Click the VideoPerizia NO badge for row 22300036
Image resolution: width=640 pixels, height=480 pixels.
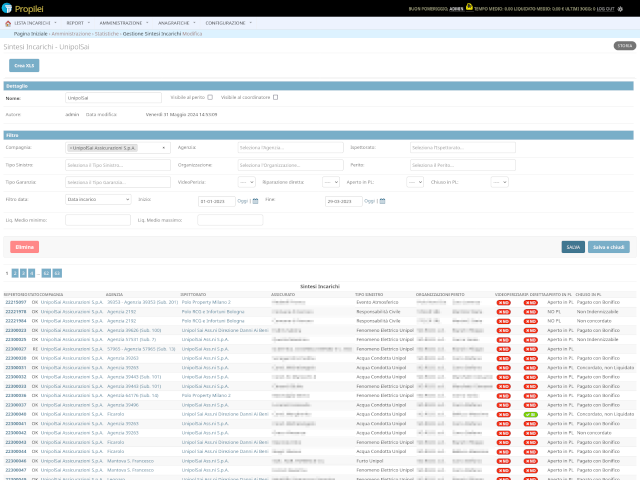coord(503,396)
